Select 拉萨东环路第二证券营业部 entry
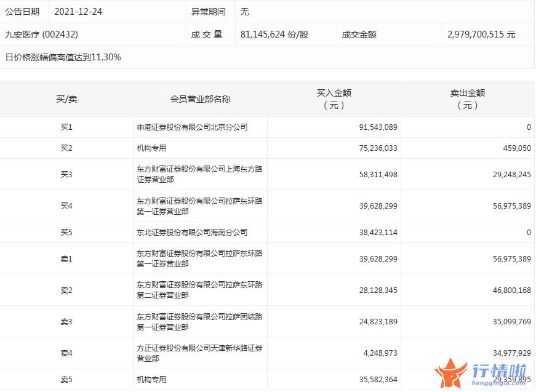 [199, 290]
